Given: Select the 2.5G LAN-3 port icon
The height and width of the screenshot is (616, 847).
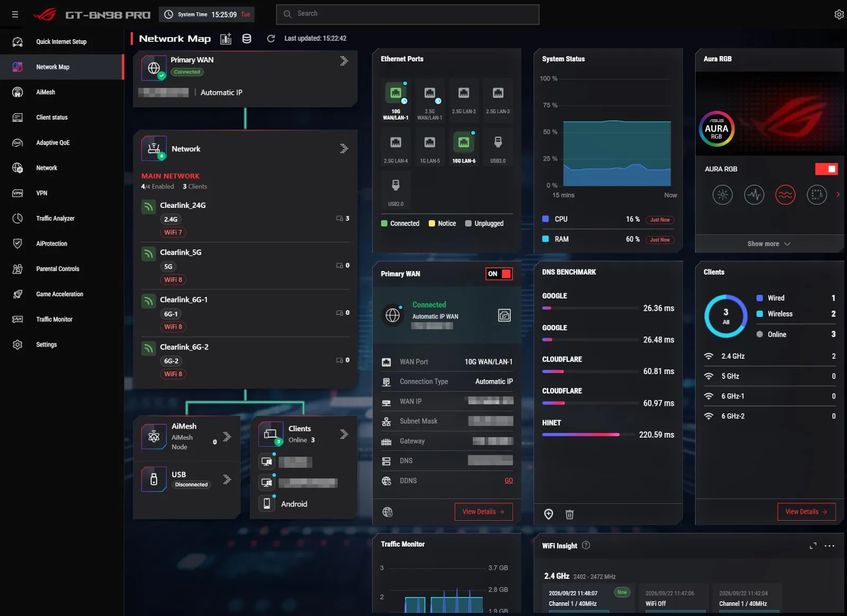Looking at the screenshot, I should click(498, 93).
